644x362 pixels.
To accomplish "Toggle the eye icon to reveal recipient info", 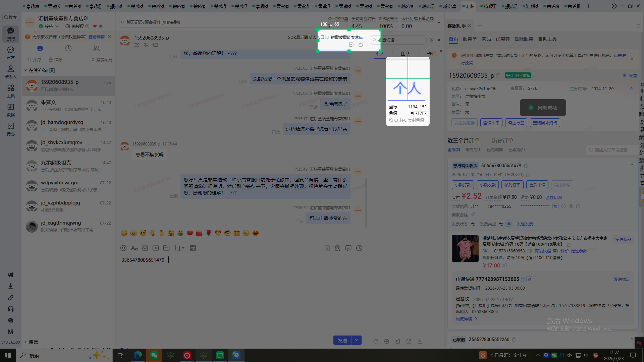I will (571, 206).
